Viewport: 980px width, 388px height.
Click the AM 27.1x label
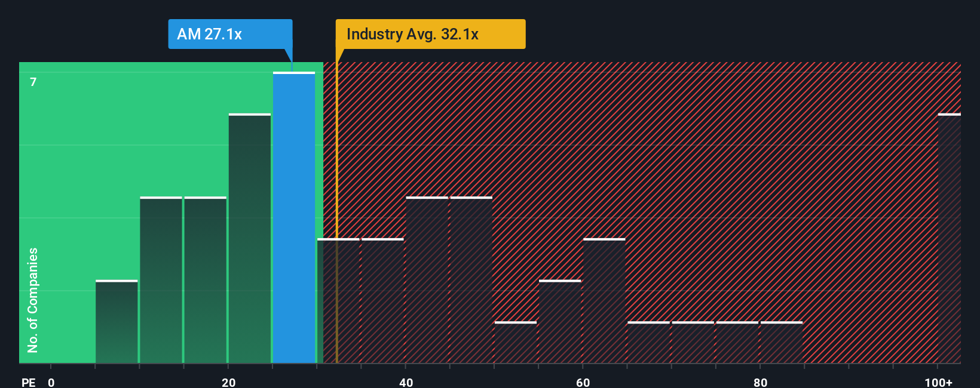(x=230, y=34)
